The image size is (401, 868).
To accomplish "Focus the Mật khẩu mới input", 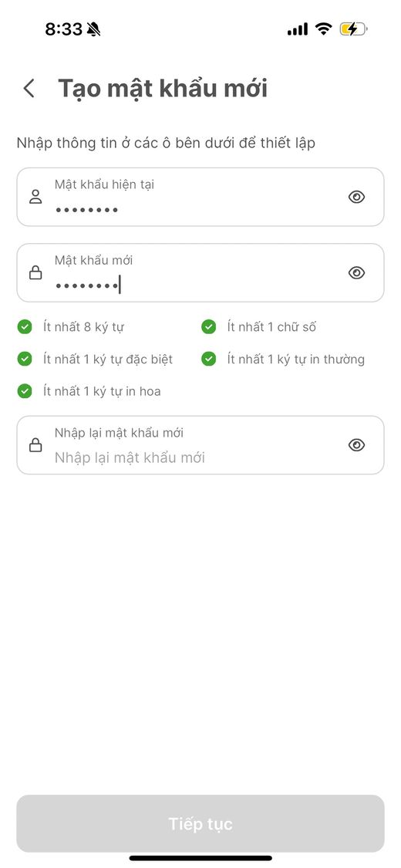I will (200, 273).
